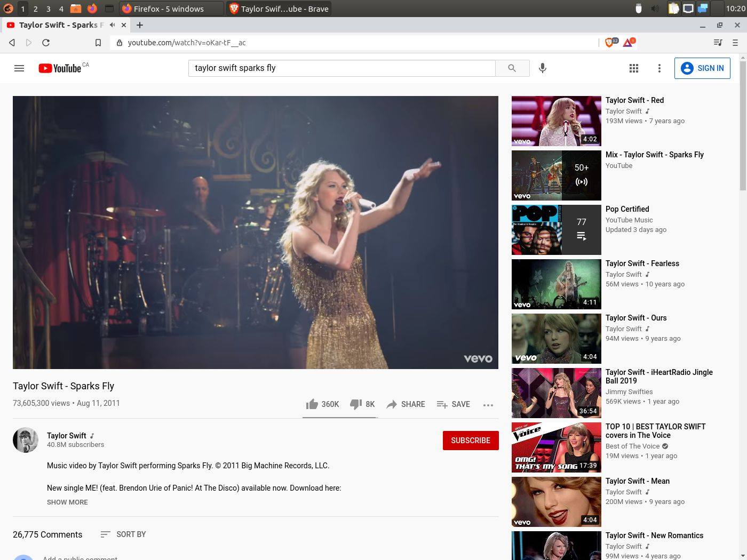The height and width of the screenshot is (560, 747).
Task: Open the YouTube apps grid icon
Action: coord(634,68)
